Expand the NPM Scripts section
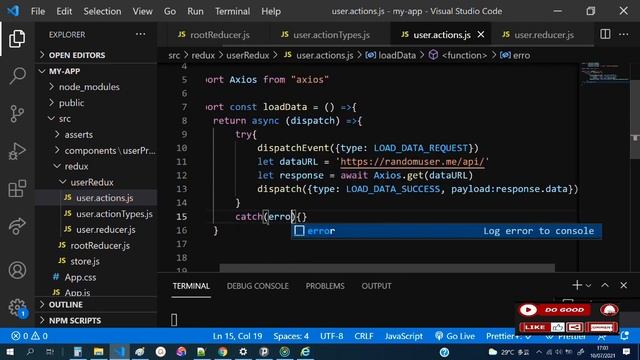The width and height of the screenshot is (640, 360). pyautogui.click(x=75, y=320)
